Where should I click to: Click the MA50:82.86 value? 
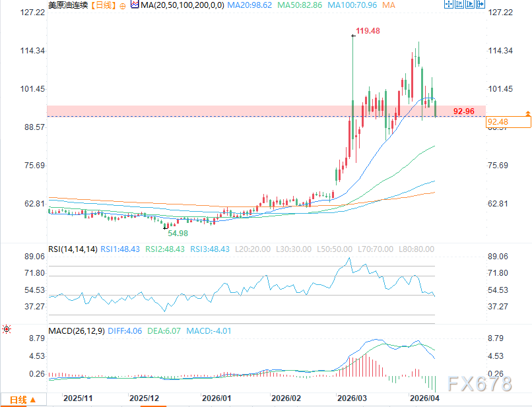click(x=300, y=5)
